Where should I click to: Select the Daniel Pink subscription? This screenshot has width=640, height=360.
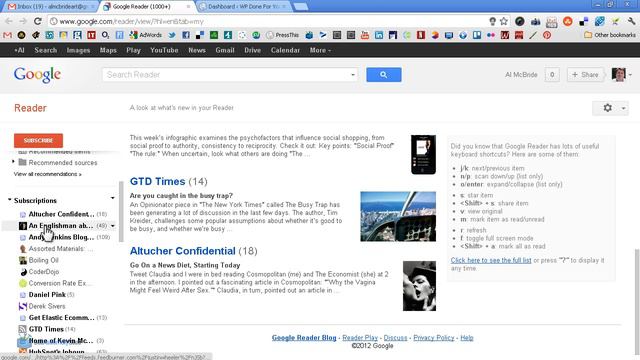(47, 294)
